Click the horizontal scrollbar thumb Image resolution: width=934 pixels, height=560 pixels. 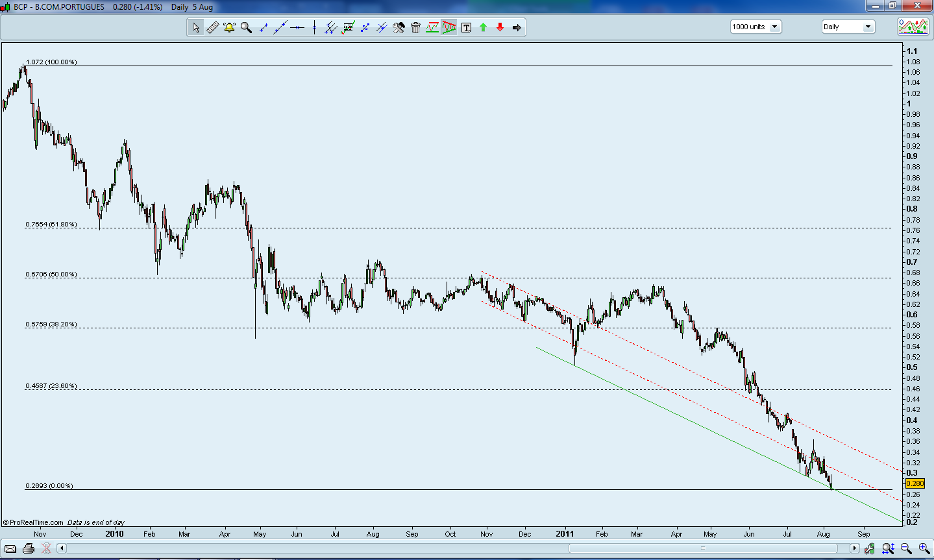coord(702,548)
